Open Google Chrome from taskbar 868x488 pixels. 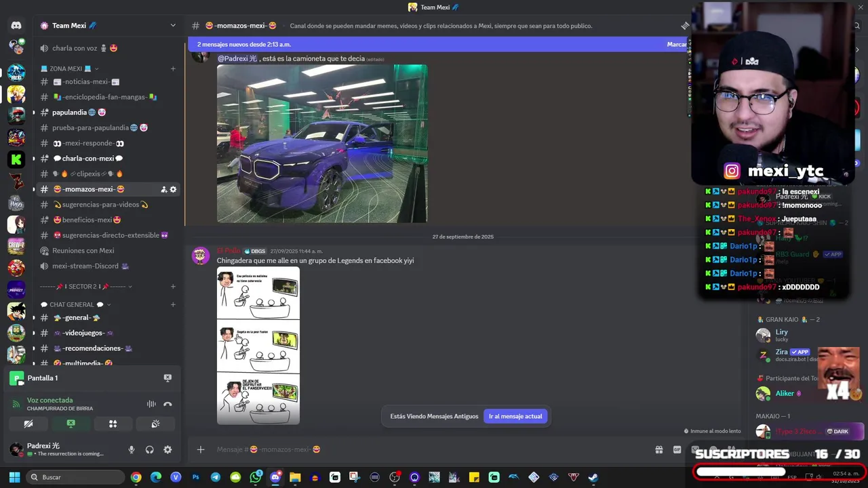coord(136,477)
